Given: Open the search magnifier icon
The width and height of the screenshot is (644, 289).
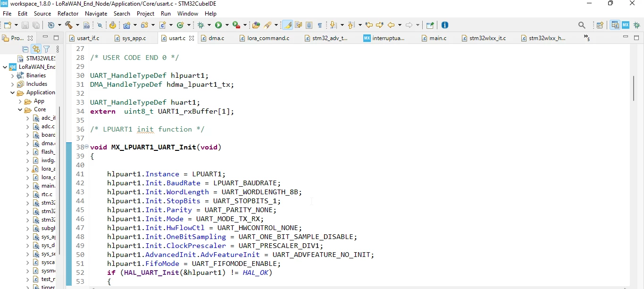Looking at the screenshot, I should (582, 25).
